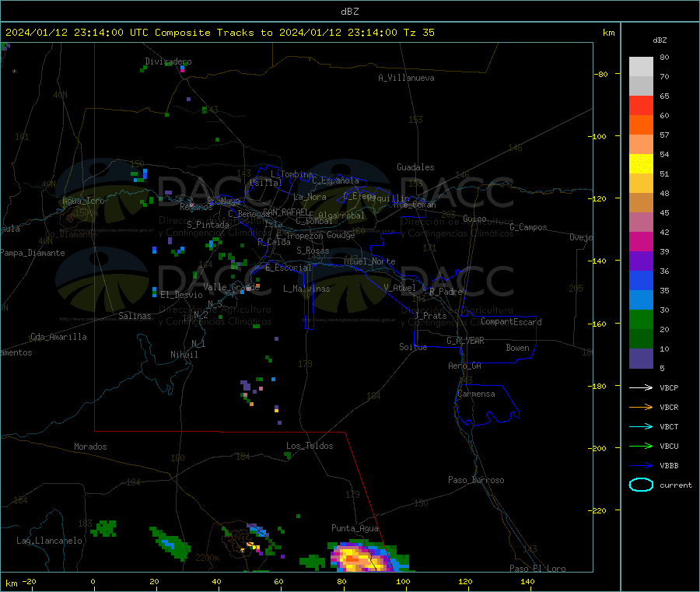Select the light gray 70–80 dBZ swatch
The height and width of the screenshot is (592, 700).
point(641,67)
